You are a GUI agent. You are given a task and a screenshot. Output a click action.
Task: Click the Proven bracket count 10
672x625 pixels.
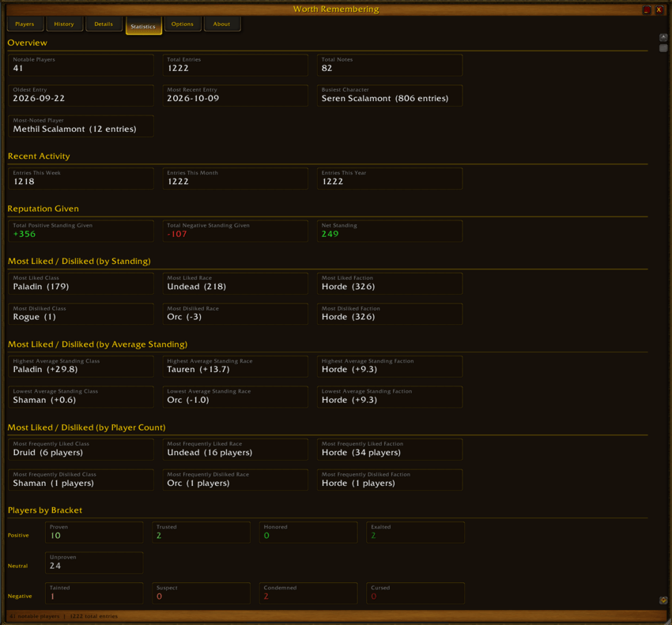tap(55, 536)
